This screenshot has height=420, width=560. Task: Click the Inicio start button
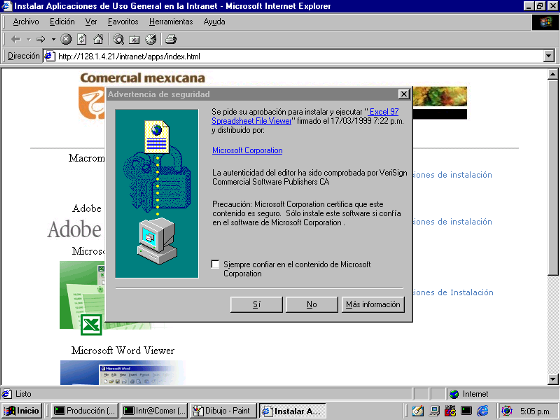(22, 411)
